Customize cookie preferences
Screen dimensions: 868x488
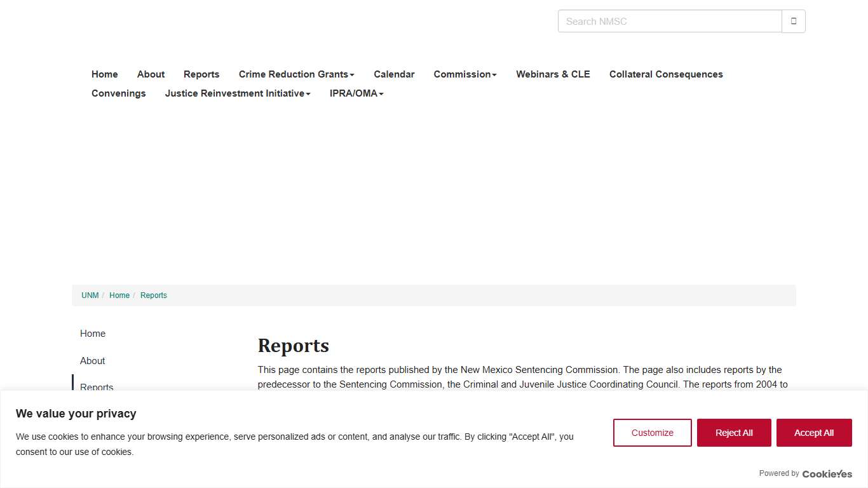[652, 433]
